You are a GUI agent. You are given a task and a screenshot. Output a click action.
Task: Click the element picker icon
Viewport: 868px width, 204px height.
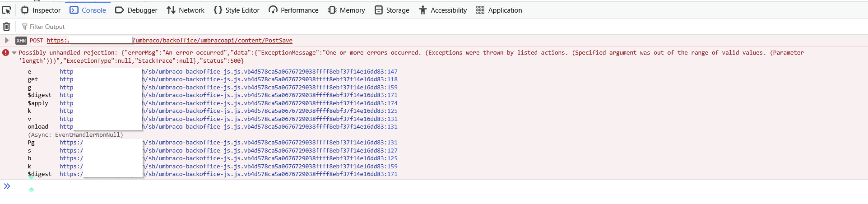(x=6, y=10)
